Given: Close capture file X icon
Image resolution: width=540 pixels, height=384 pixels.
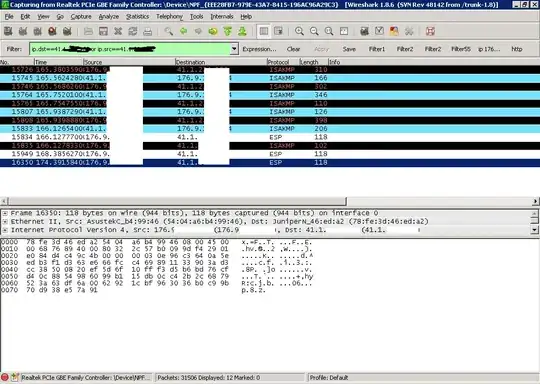Looking at the screenshot, I should (x=118, y=31).
